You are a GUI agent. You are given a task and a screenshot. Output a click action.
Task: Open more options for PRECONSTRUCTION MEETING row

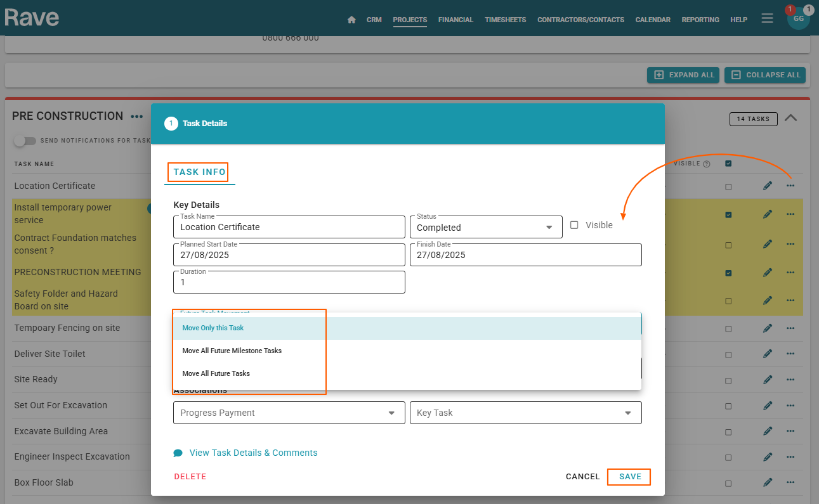(x=790, y=273)
